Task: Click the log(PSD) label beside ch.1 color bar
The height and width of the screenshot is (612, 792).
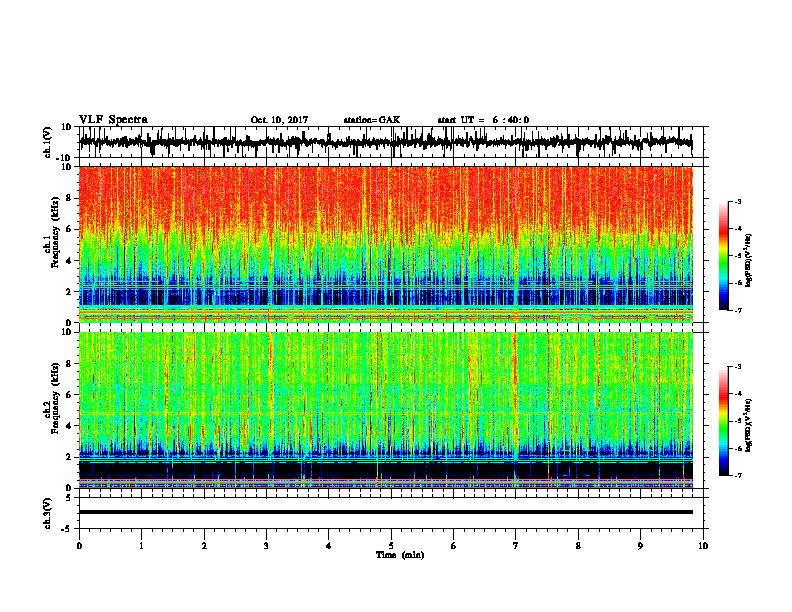Action: tap(749, 260)
